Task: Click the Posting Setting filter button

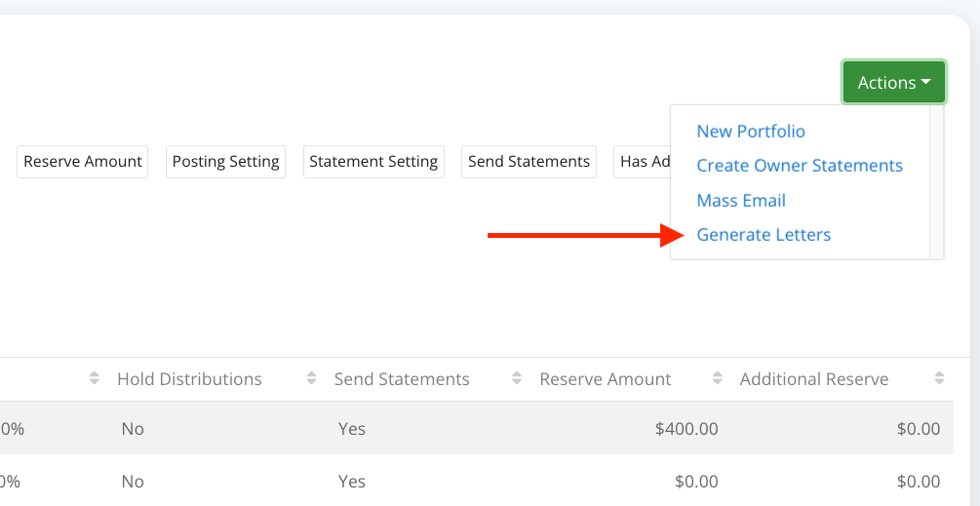Action: (x=226, y=162)
